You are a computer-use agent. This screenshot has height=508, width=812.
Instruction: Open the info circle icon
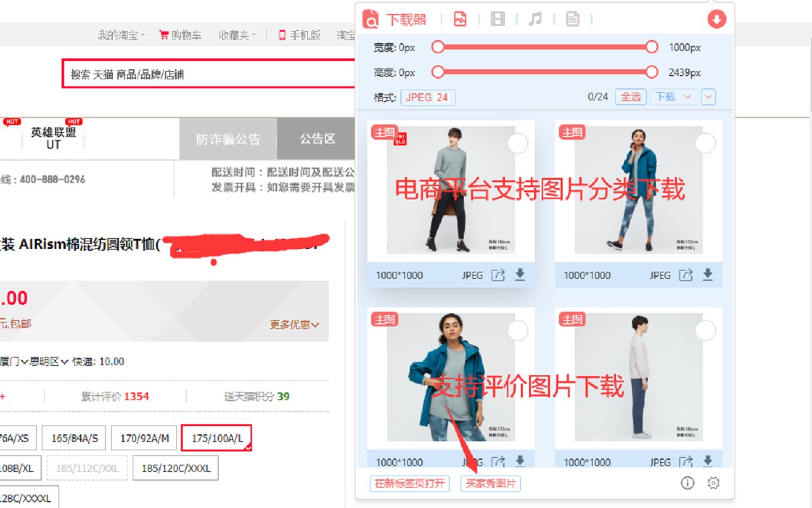688,483
